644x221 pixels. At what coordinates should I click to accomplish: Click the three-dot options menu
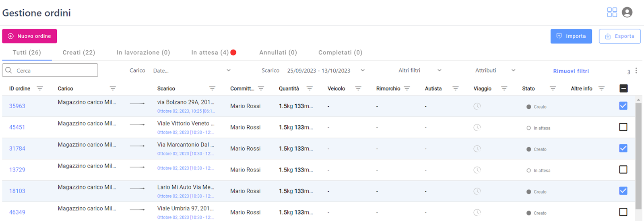click(636, 70)
